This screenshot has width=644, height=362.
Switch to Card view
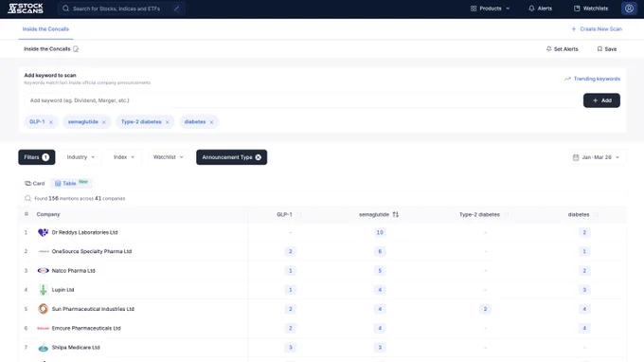click(35, 183)
